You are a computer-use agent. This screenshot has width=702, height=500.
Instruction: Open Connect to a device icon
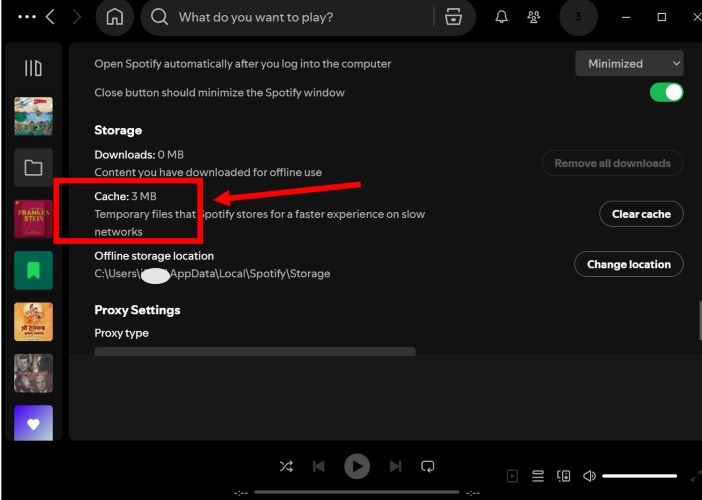[x=564, y=476]
